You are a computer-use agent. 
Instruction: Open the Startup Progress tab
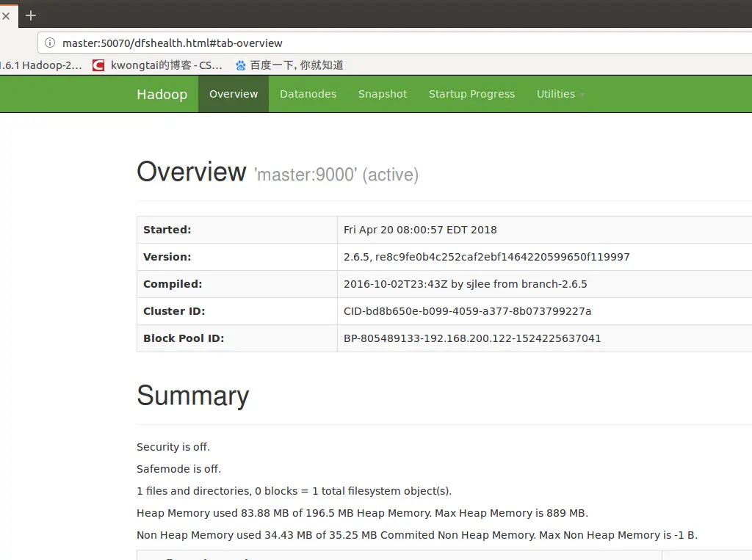pyautogui.click(x=472, y=94)
